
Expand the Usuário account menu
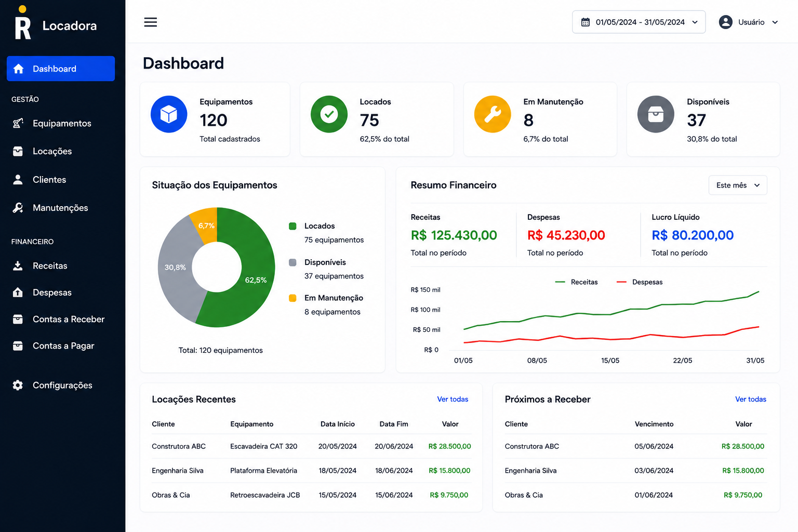point(749,22)
